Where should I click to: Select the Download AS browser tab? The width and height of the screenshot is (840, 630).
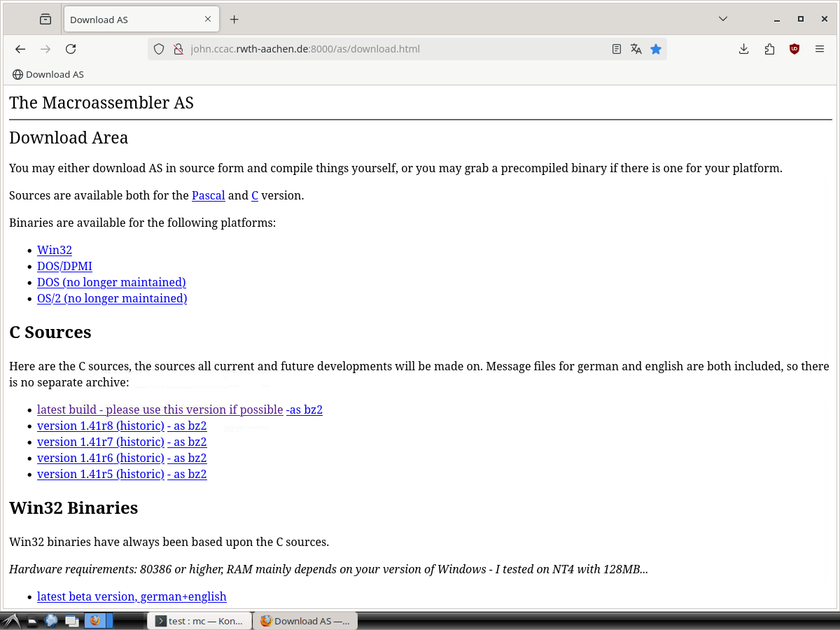pyautogui.click(x=142, y=20)
